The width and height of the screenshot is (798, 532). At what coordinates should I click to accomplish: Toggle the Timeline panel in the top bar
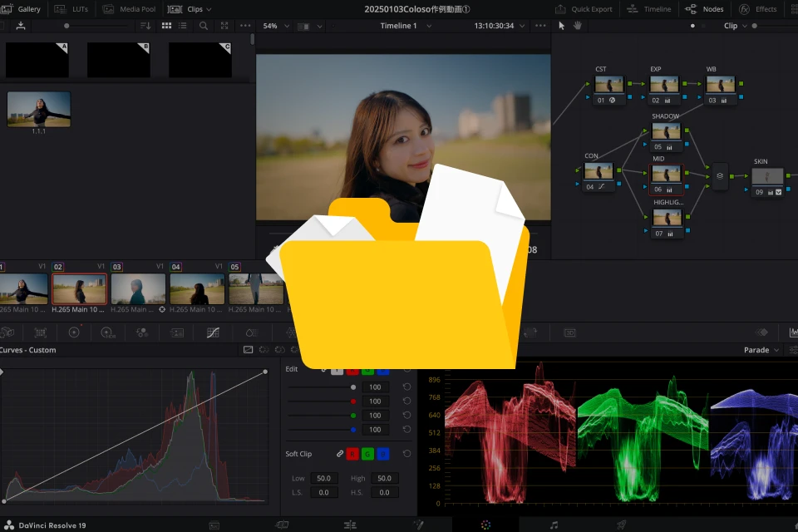[x=649, y=9]
